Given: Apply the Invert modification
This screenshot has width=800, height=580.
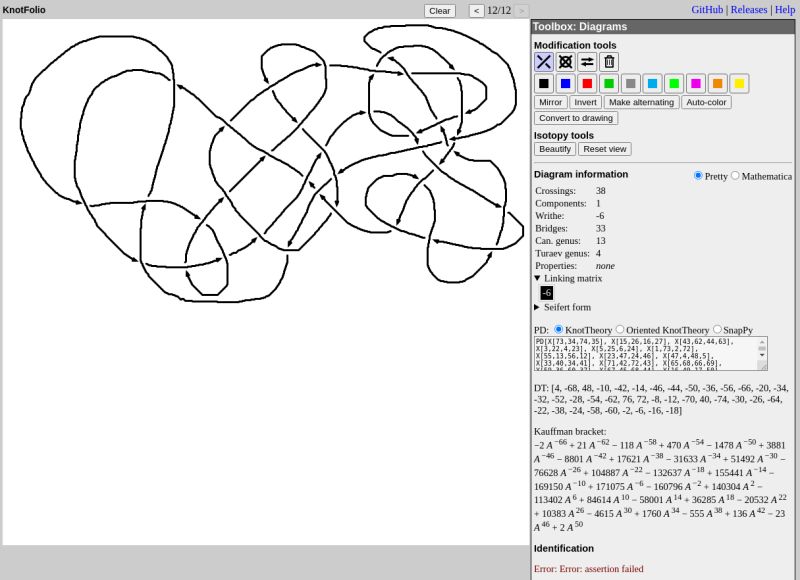Looking at the screenshot, I should [x=585, y=102].
